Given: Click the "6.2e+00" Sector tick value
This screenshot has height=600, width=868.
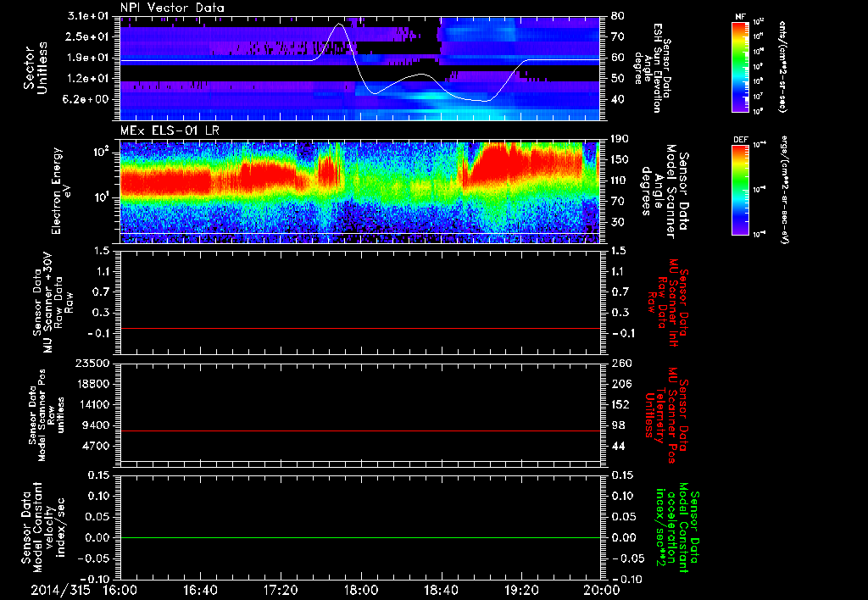Looking at the screenshot, I should tap(86, 99).
